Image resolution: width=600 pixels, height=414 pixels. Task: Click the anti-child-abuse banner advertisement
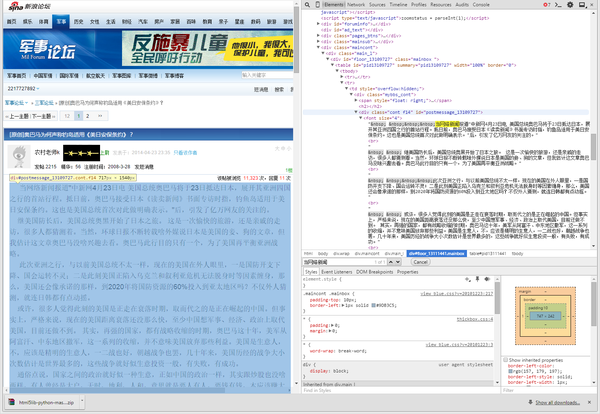coord(207,49)
